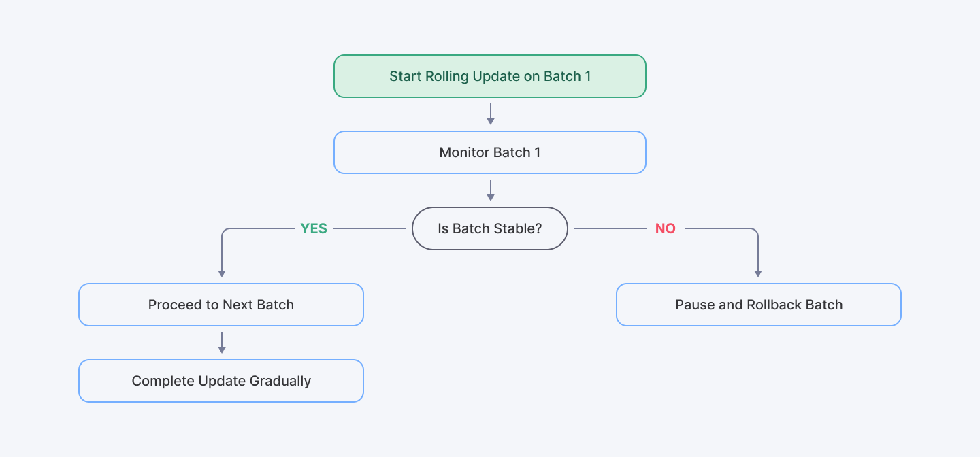The width and height of the screenshot is (980, 457).
Task: Click arrowhead pointing into Proceed to Next Batch
Action: coord(221,273)
